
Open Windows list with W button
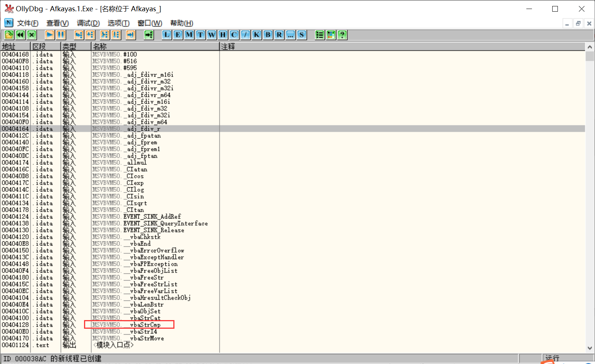[x=212, y=35]
